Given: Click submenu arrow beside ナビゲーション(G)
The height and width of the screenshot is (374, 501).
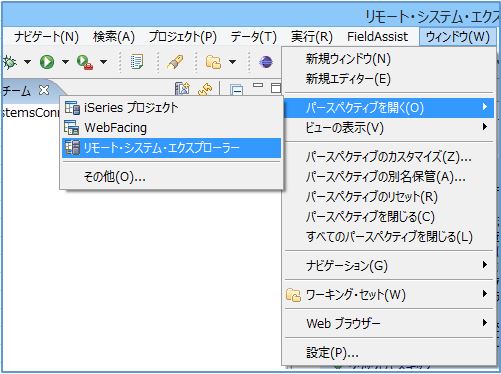Looking at the screenshot, I should (x=485, y=265).
